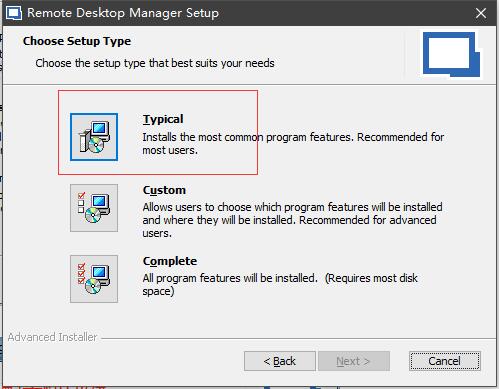Screen dimensions: 499x389
Task: Open system menu via title bar app icon
Action: 14,13
